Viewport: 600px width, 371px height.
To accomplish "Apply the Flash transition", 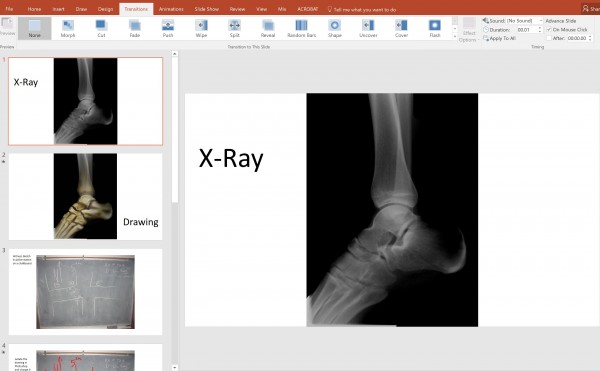I will click(435, 28).
